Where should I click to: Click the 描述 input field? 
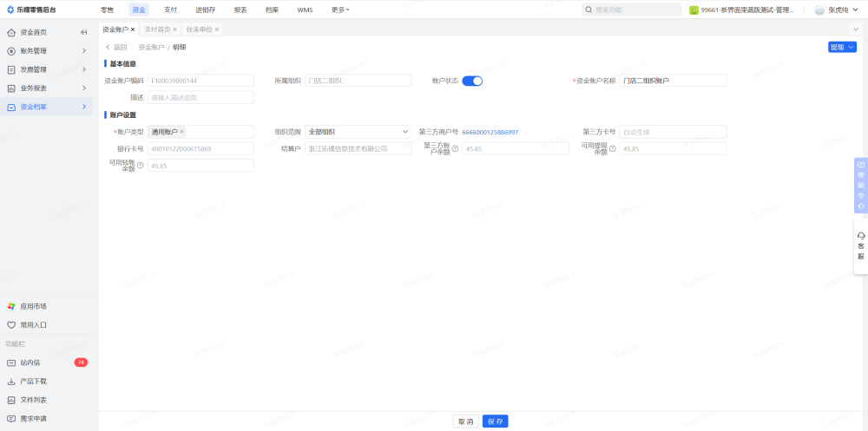point(201,97)
